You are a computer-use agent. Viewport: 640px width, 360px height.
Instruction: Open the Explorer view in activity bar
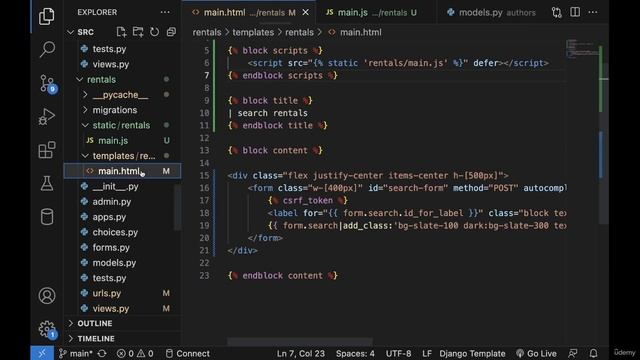(47, 16)
